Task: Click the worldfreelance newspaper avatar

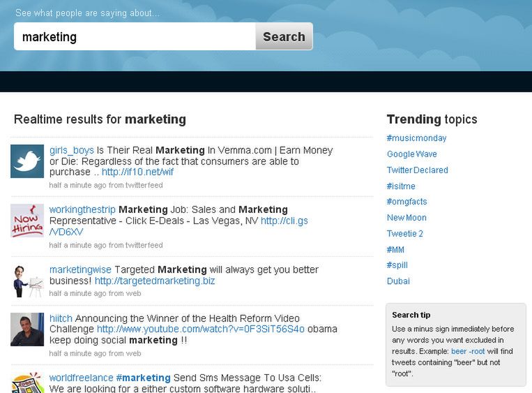Action: [27, 383]
